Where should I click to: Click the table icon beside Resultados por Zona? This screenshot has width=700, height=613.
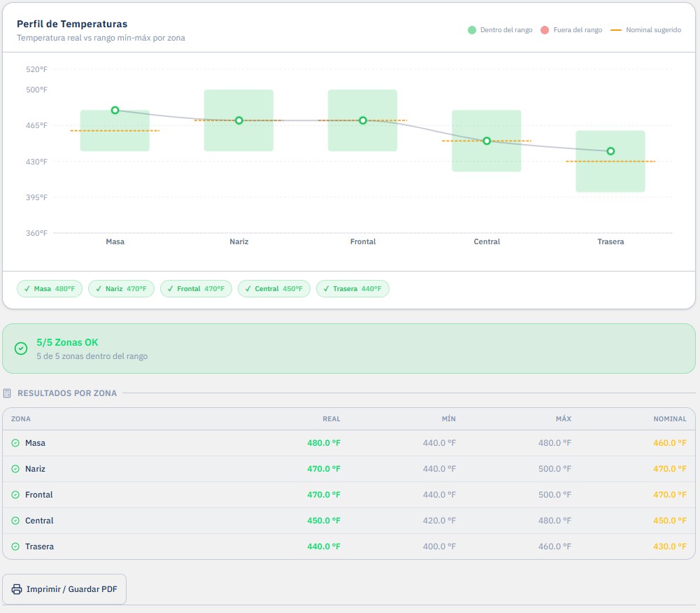coord(7,393)
